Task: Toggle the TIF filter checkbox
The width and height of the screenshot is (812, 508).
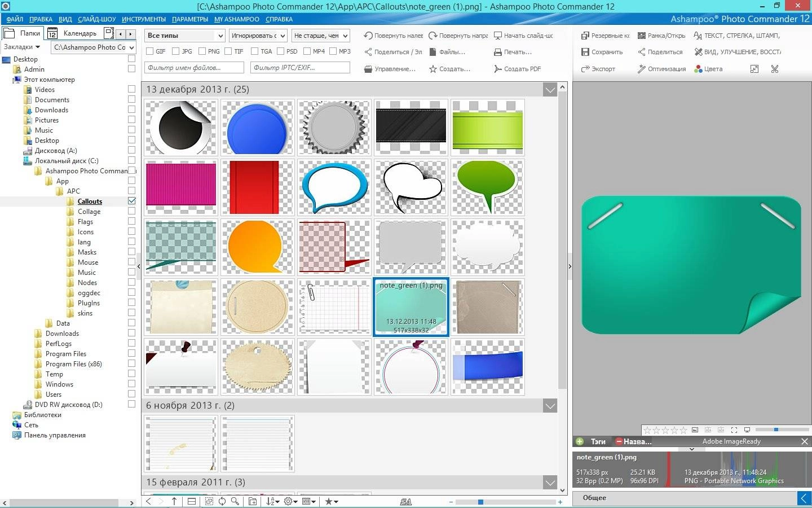Action: [x=228, y=51]
